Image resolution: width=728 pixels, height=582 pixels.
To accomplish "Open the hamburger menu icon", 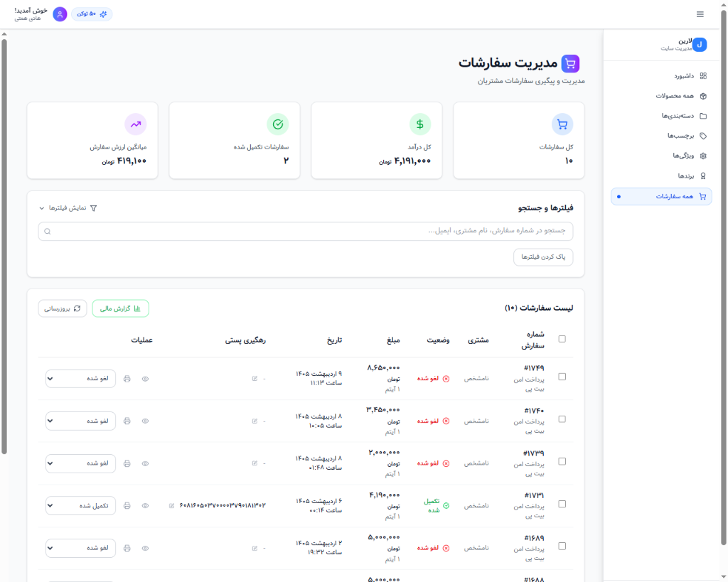I will tap(700, 14).
